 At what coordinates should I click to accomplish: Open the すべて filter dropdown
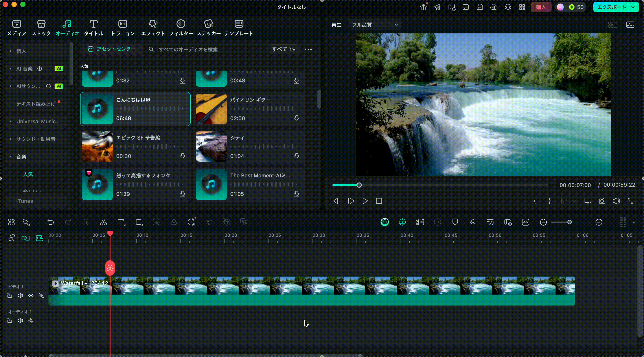click(x=284, y=49)
